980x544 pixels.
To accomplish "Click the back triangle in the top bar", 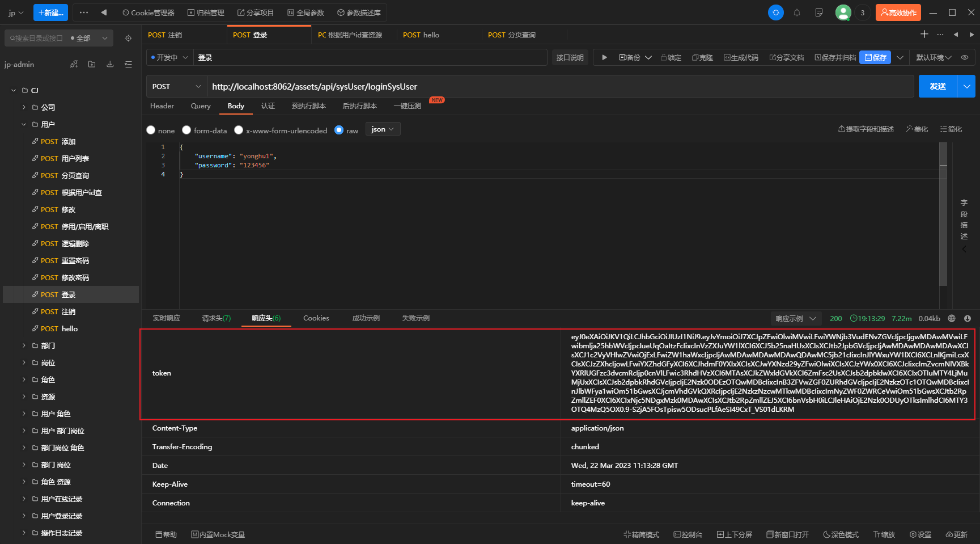I will [104, 12].
